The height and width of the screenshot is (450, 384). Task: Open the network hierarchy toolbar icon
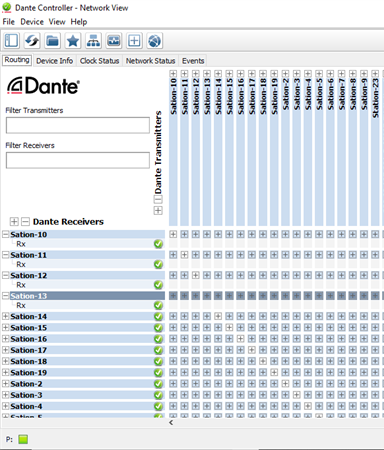pyautogui.click(x=93, y=41)
